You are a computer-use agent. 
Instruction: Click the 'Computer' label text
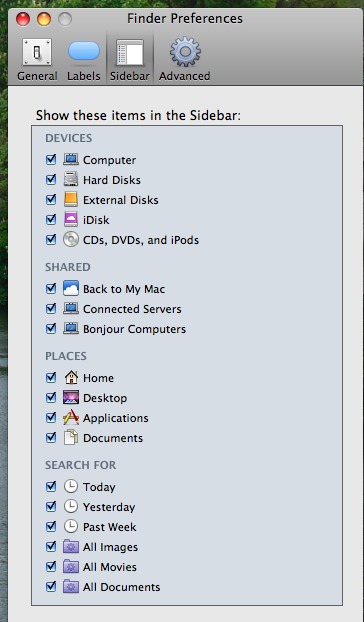[109, 160]
